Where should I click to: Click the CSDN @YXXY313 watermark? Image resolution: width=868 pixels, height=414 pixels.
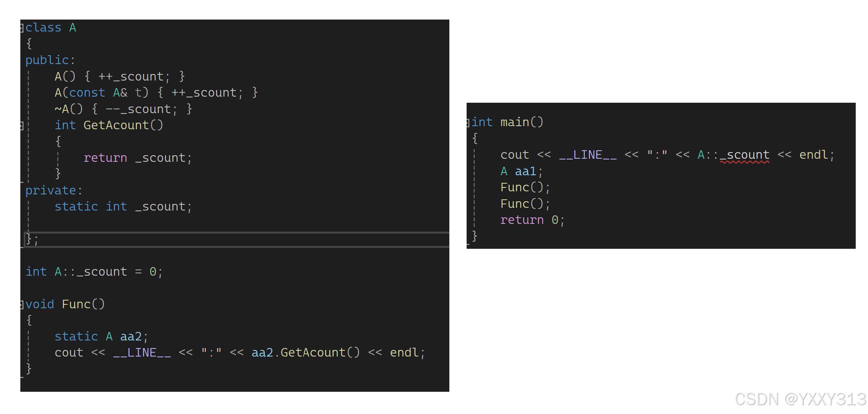[800, 399]
